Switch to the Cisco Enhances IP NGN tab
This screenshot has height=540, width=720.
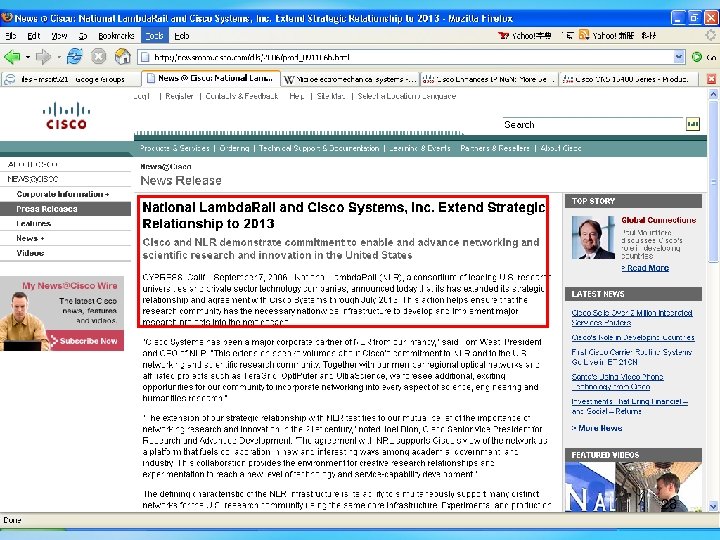tap(489, 79)
